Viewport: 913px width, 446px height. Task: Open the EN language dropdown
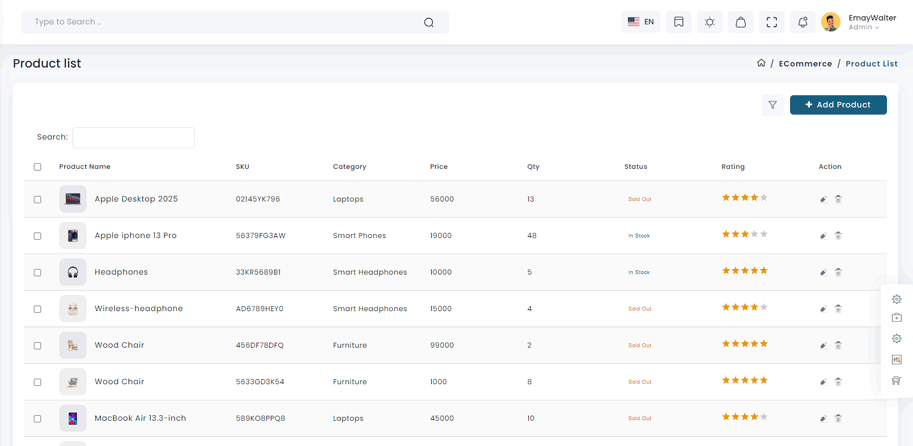pos(640,22)
